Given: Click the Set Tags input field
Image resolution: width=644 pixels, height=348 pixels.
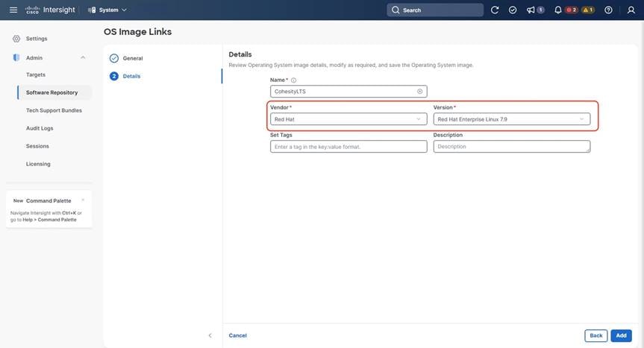Looking at the screenshot, I should (348, 147).
